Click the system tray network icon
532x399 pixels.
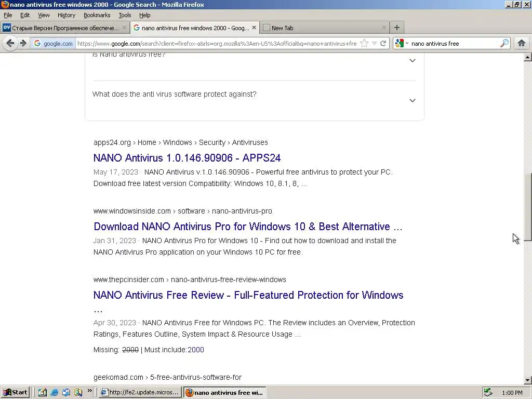click(488, 392)
